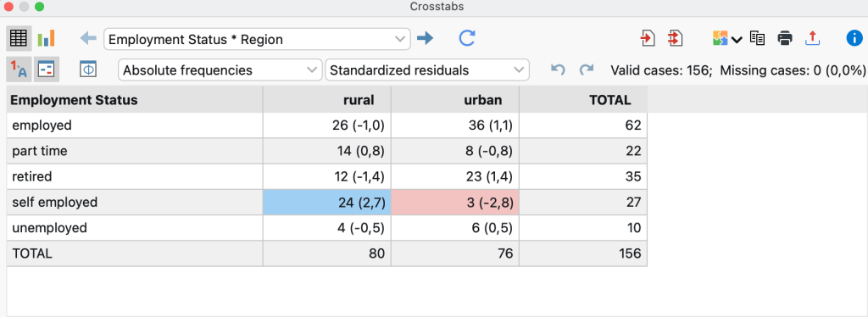
Task: Click the green window zoom button
Action: point(39,7)
